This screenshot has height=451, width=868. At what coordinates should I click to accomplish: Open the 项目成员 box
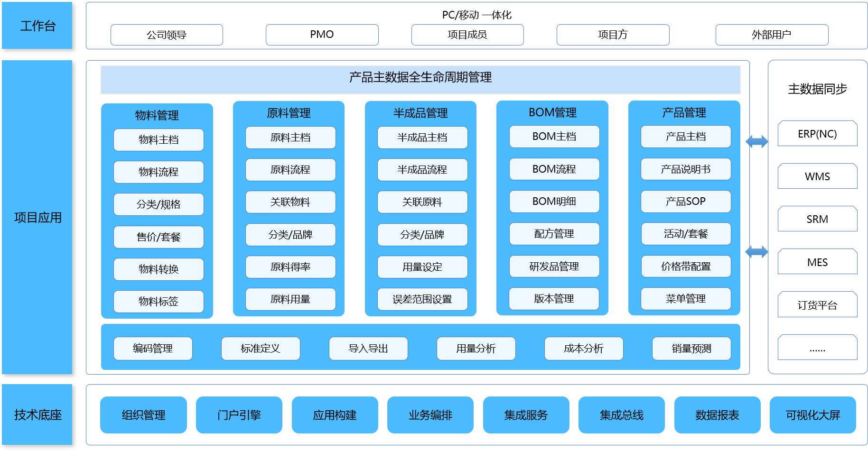click(x=467, y=35)
